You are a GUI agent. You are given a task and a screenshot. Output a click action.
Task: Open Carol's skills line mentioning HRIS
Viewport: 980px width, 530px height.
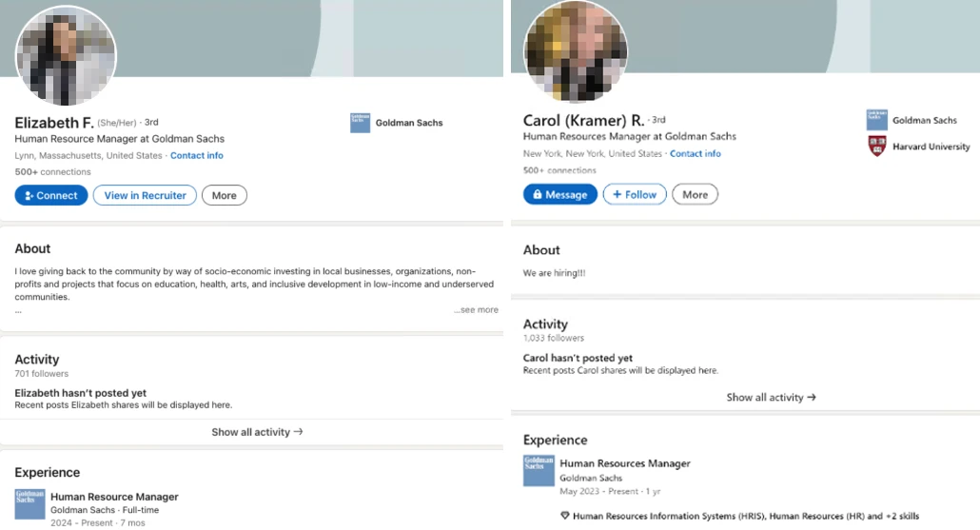pos(746,516)
